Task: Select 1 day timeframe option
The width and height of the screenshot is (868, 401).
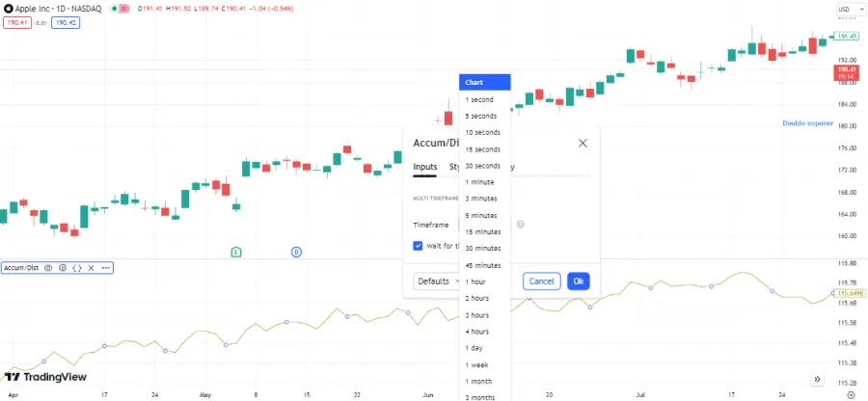Action: tap(485, 348)
